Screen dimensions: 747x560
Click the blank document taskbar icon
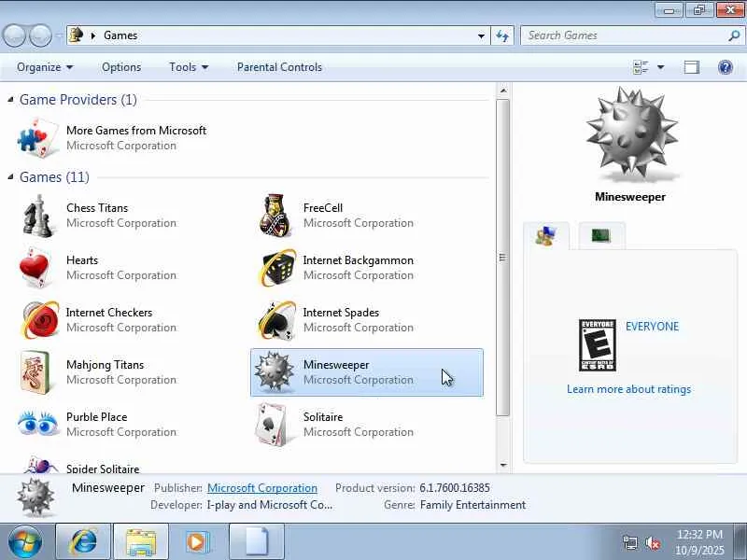(257, 541)
